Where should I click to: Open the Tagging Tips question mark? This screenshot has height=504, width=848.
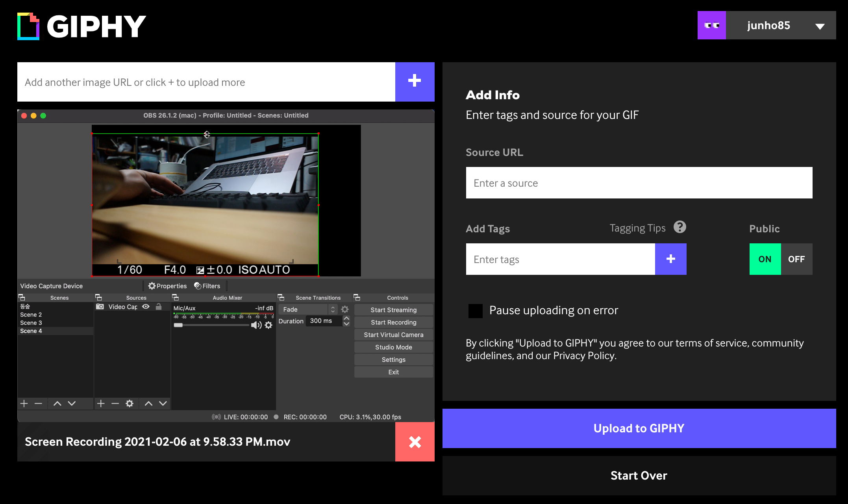point(680,227)
